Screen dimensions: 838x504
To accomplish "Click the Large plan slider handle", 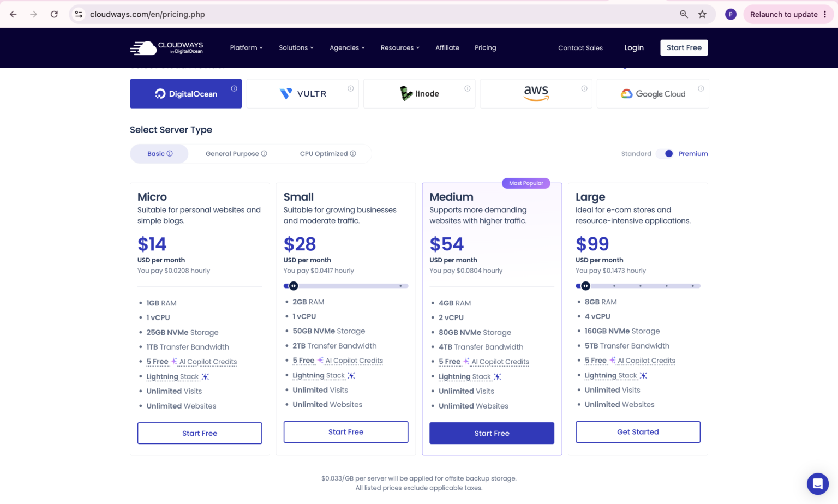I will coord(585,286).
